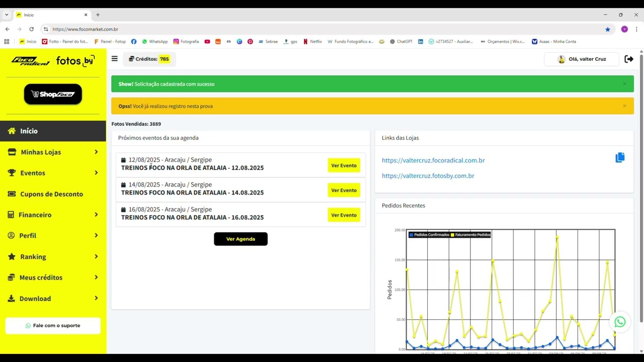The image size is (644, 362).
Task: Reload the page in browser
Action: point(31,29)
